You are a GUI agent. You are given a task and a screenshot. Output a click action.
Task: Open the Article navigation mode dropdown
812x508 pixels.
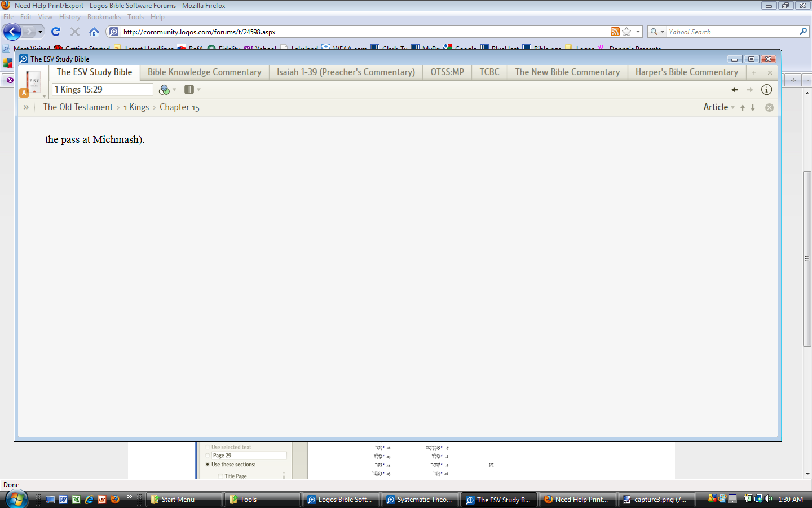(719, 107)
